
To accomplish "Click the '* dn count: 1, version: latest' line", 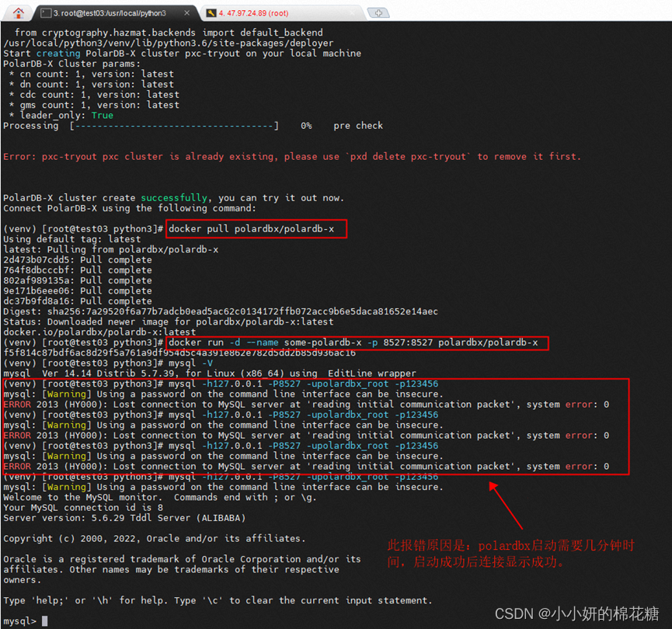I will point(92,85).
